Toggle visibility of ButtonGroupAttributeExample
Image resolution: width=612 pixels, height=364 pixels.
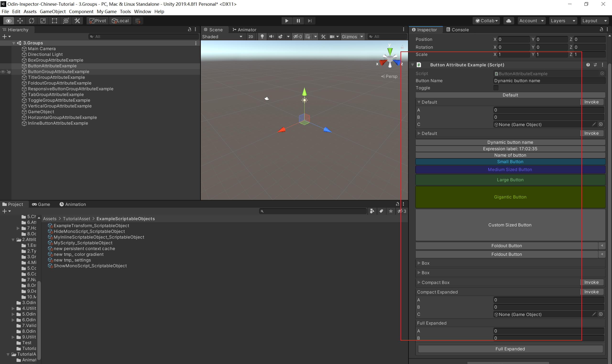point(3,72)
